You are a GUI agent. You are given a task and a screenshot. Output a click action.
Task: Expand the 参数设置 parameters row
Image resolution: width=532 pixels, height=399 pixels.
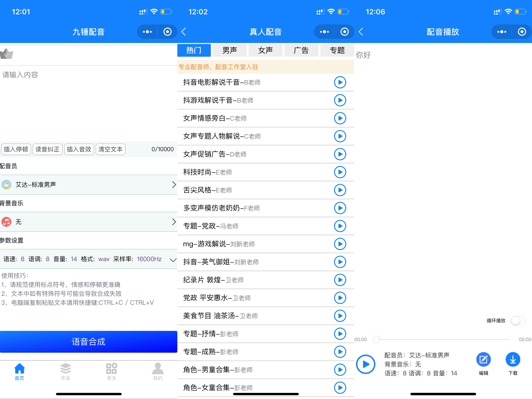click(89, 259)
